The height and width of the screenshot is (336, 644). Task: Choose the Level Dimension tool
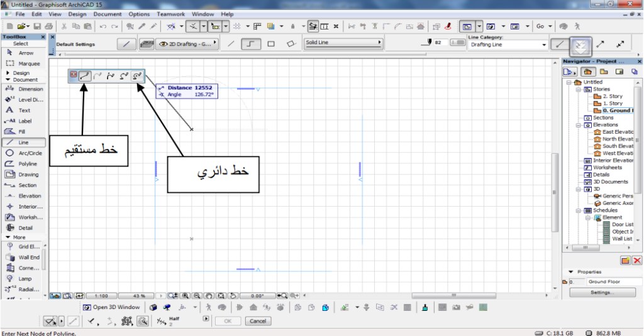pyautogui.click(x=23, y=100)
